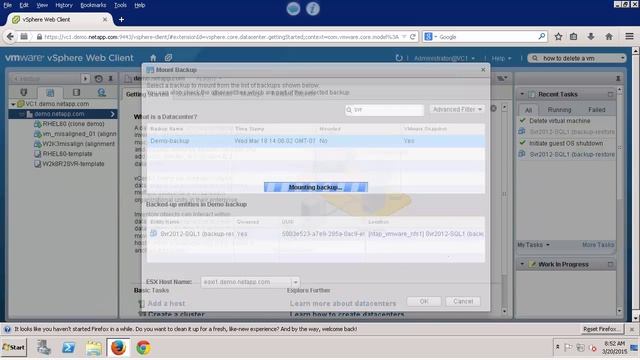Click the vSphere home icon
Screen dimensions: 640x360
pos(153,58)
